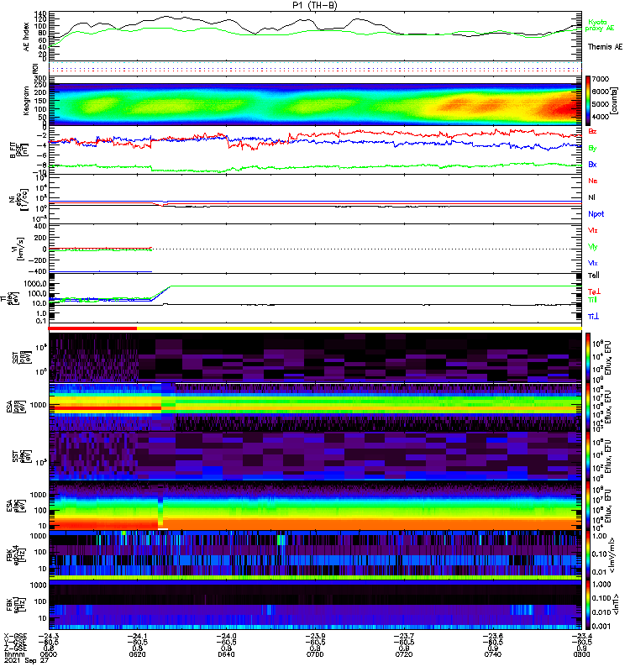Image resolution: width=630 pixels, height=672 pixels.
Task: Click the "-23.4" X-GSE position value
Action: pos(581,636)
